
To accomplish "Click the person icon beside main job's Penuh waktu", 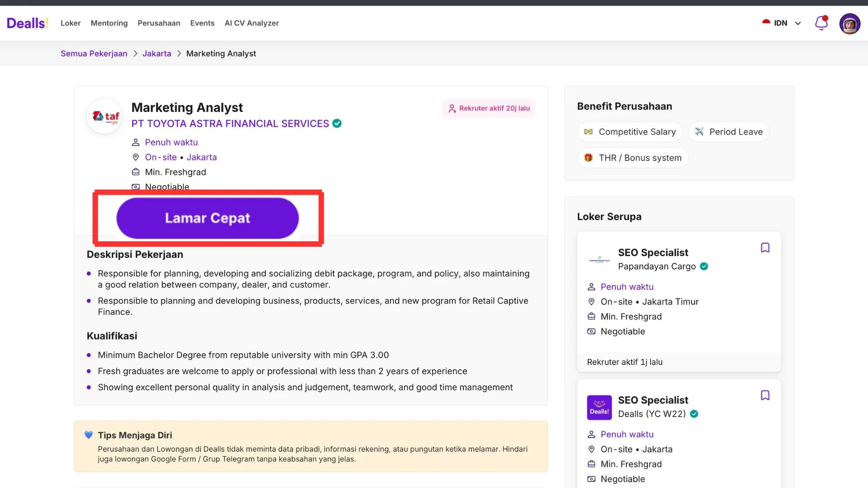I will 136,142.
